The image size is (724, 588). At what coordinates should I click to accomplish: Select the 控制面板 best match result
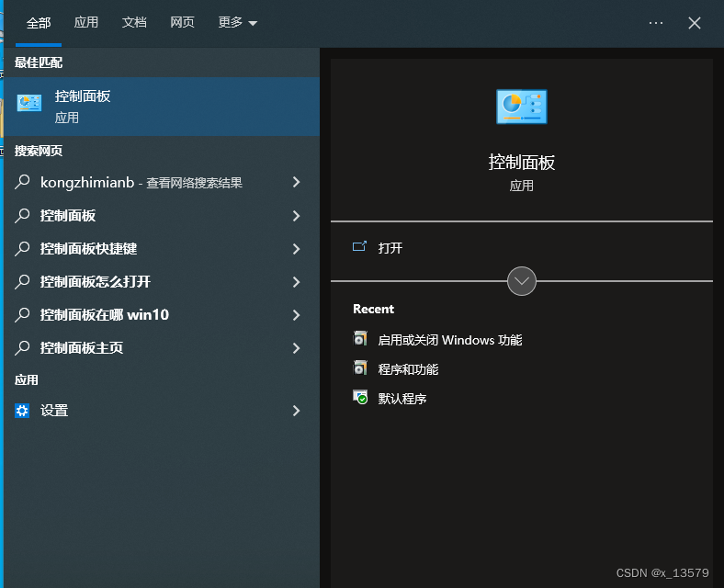pos(162,107)
